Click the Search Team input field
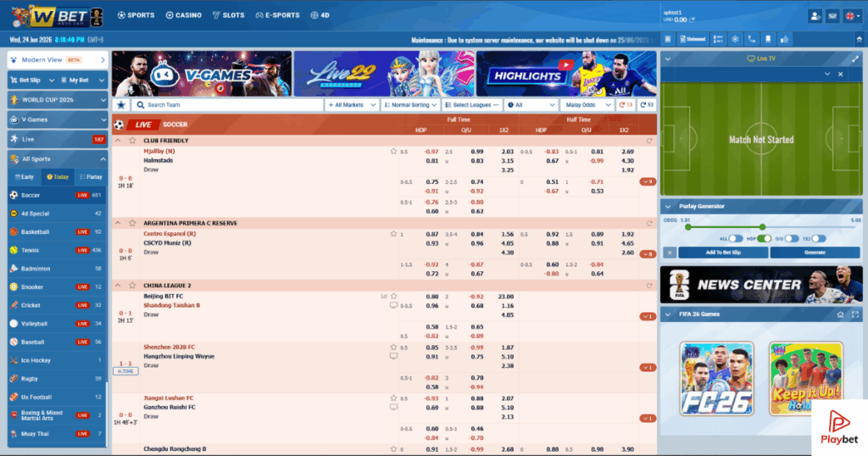The height and width of the screenshot is (456, 868). click(x=227, y=104)
